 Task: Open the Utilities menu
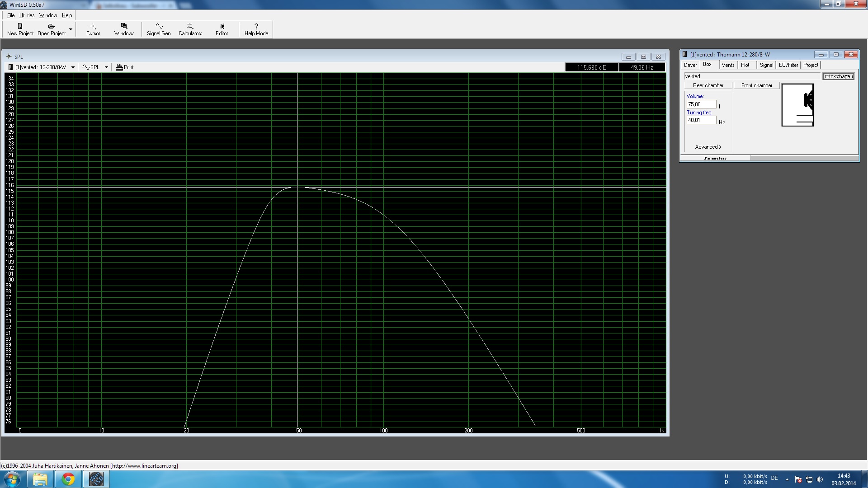[27, 15]
